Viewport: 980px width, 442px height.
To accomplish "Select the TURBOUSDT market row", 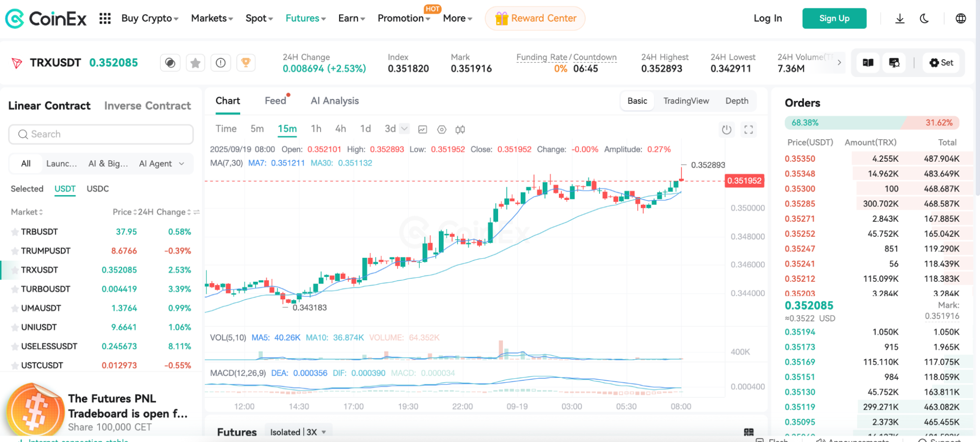I will [x=101, y=289].
